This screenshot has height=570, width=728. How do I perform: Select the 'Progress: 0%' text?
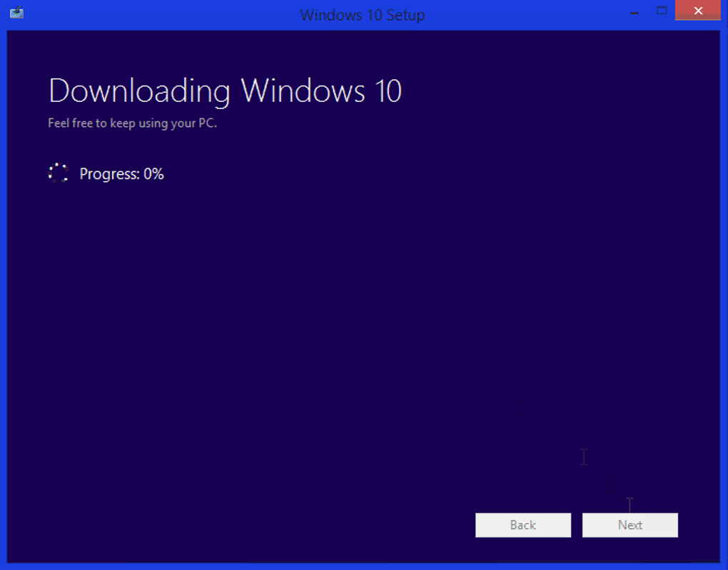click(x=121, y=174)
